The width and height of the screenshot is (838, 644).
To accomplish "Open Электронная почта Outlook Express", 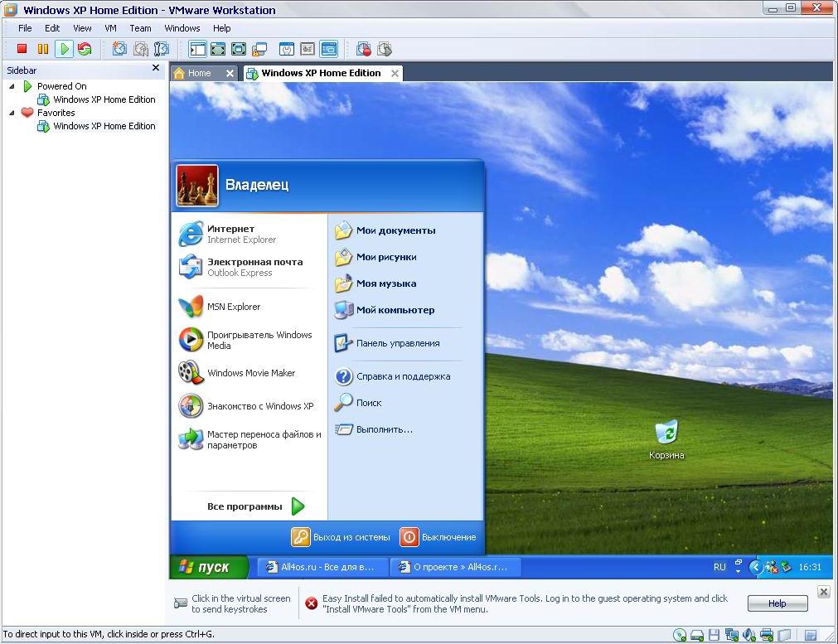I will coord(249,267).
